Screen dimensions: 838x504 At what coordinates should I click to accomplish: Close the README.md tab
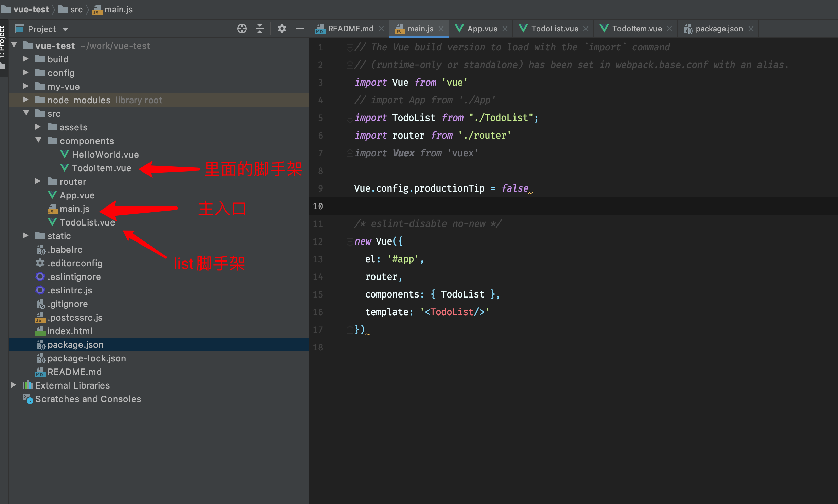coord(381,29)
